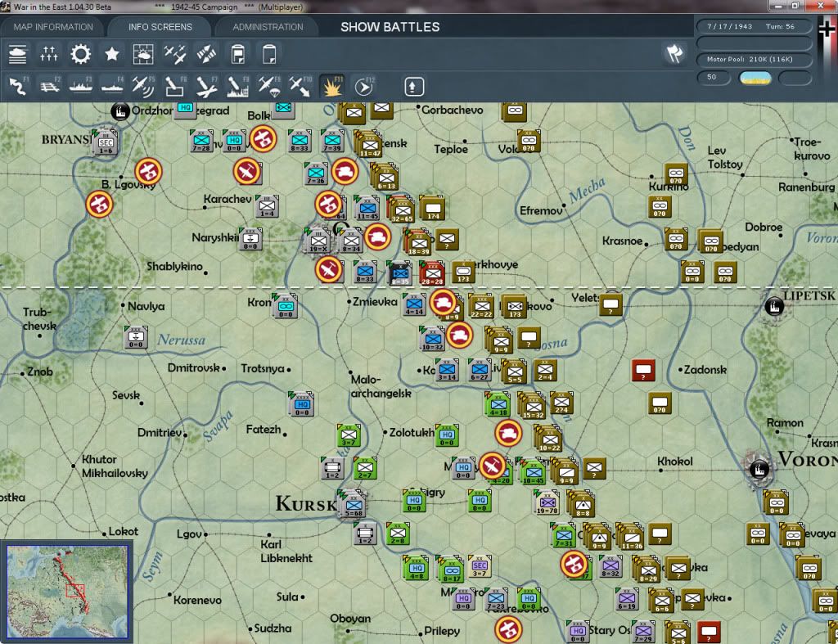Select the 11=47 Soviet unit stack

[369, 144]
